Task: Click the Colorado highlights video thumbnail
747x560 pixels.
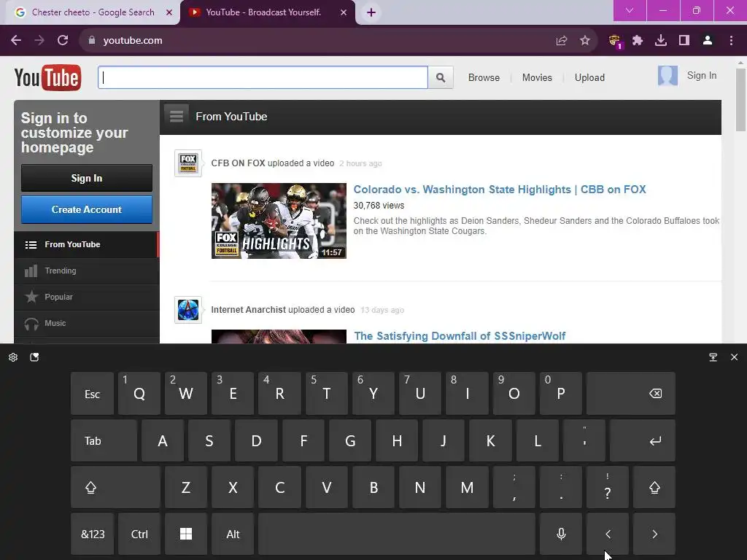Action: click(279, 221)
